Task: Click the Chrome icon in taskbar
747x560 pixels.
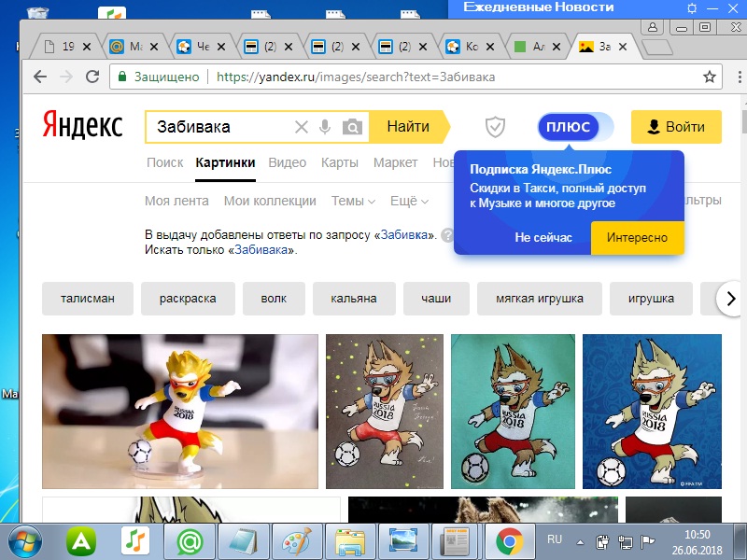Action: coord(509,542)
